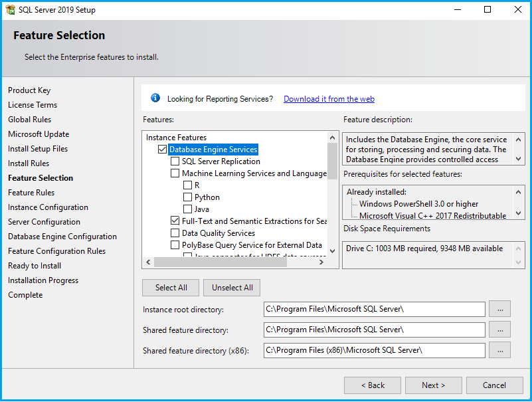The image size is (532, 402).
Task: Click the blue information icon beside Reporting Services
Action: pos(155,98)
